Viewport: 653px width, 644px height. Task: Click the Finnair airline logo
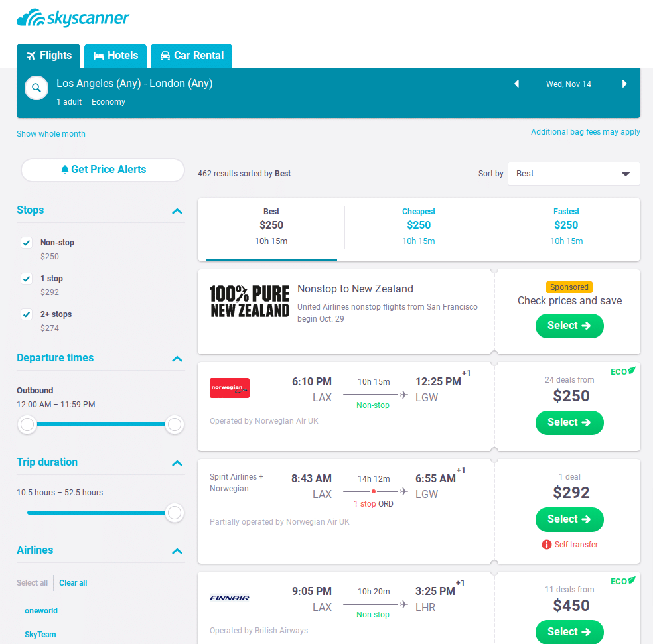[230, 598]
